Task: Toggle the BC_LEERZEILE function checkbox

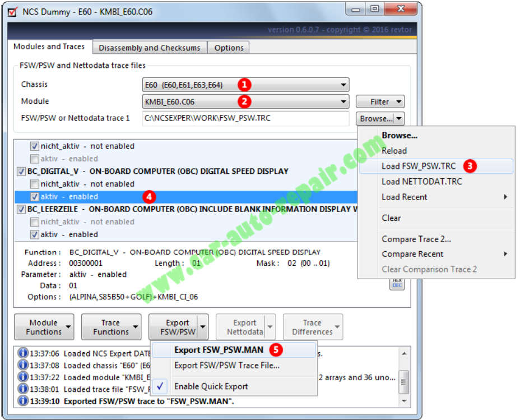Action: (x=21, y=209)
